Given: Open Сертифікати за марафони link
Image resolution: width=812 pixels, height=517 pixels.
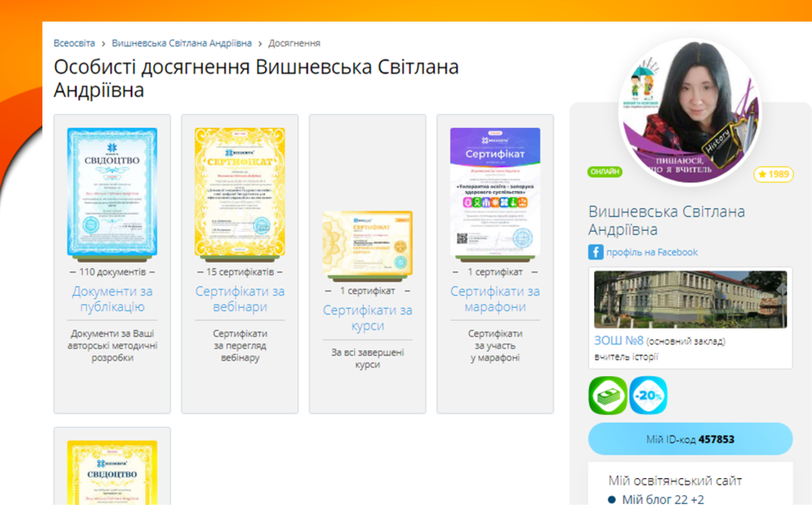Looking at the screenshot, I should pos(495,299).
